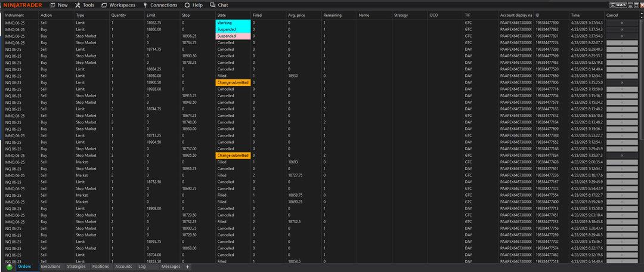Screen dimensions: 644x272
Task: Cancel order ID 198384477890
Action: click(622, 23)
